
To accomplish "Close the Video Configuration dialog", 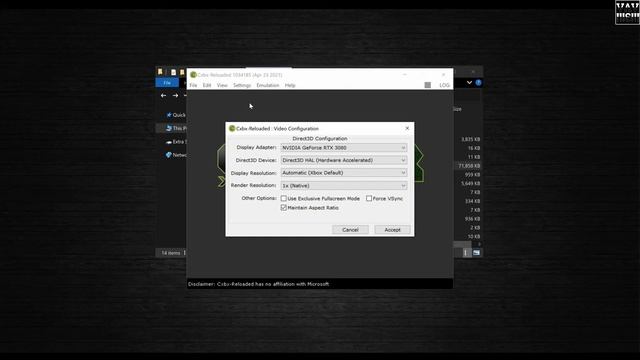I will click(x=407, y=128).
